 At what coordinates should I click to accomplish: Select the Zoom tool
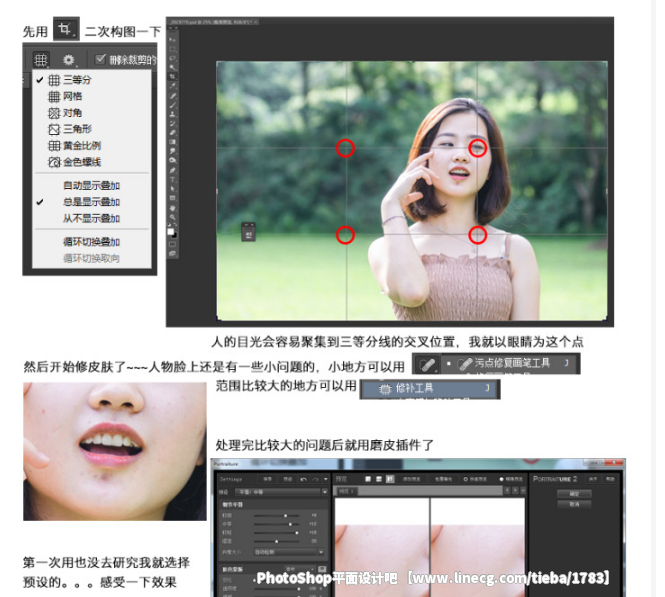tap(173, 217)
